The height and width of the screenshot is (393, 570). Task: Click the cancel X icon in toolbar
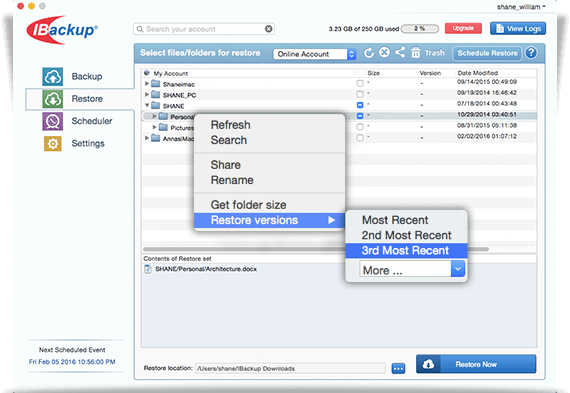(384, 52)
